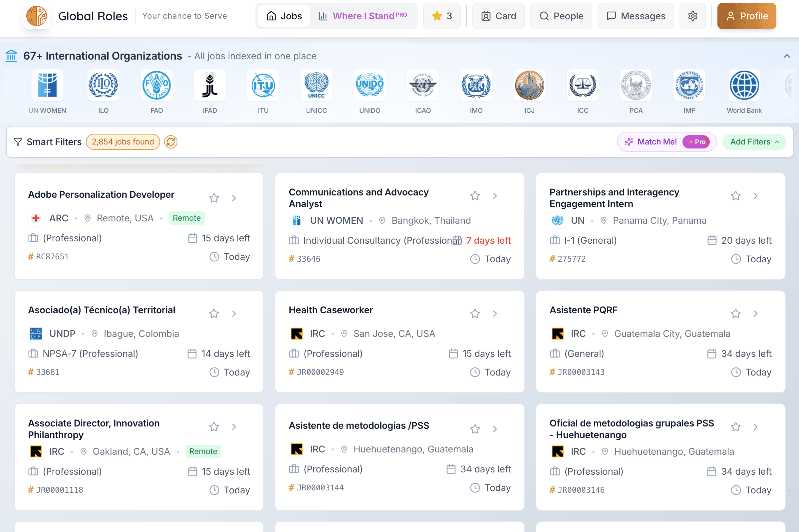
Task: Open the PCA organization logo
Action: click(x=636, y=85)
